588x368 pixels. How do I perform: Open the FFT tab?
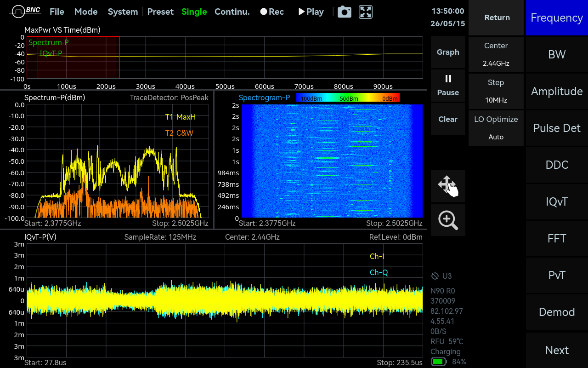[557, 238]
